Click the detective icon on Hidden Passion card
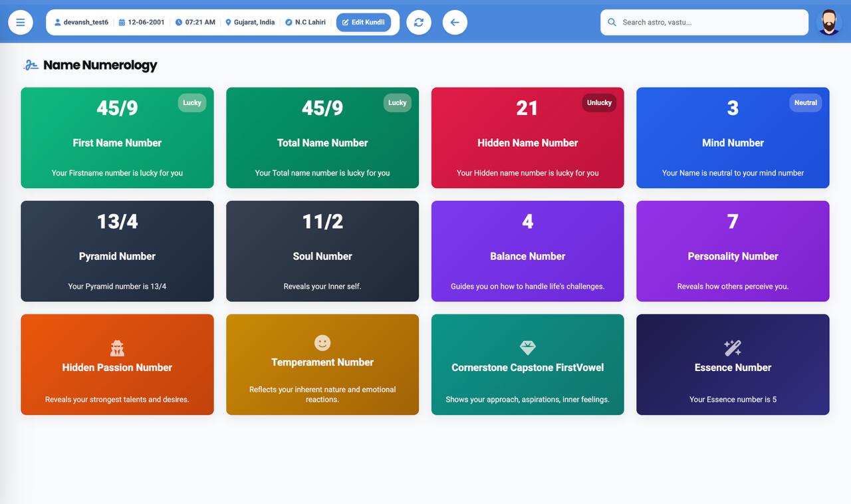Viewport: 851px width, 504px height. click(x=117, y=348)
